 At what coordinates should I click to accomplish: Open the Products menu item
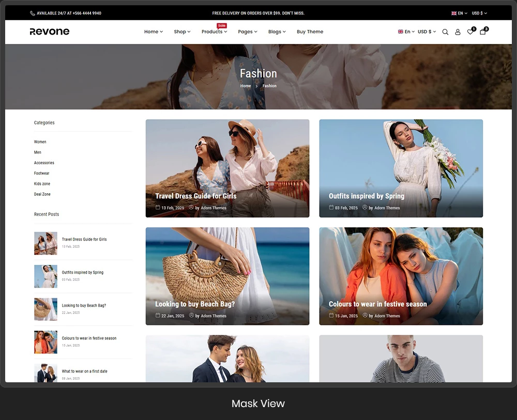pyautogui.click(x=214, y=32)
